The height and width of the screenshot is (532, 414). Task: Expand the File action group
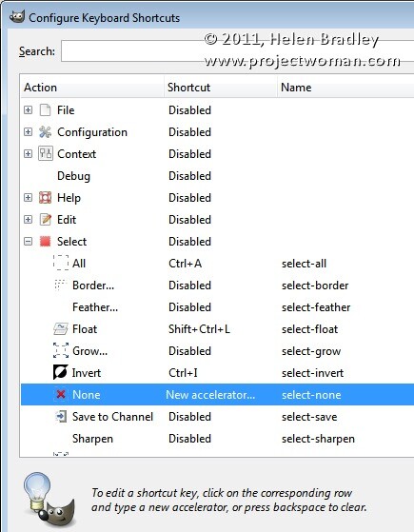[29, 110]
